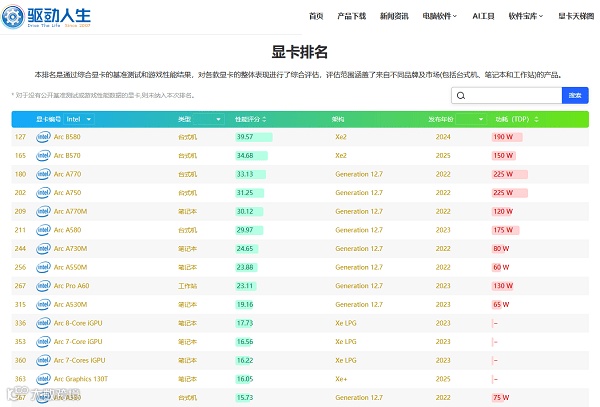Click Xe+ architecture for Arc Graphics 130T
This screenshot has height=407, width=600.
(x=341, y=379)
